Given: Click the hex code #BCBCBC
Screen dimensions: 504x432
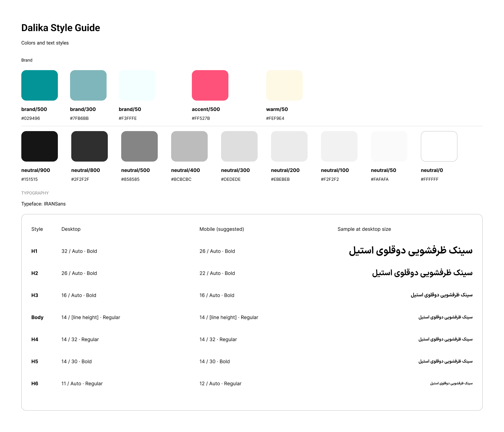Looking at the screenshot, I should 181,179.
